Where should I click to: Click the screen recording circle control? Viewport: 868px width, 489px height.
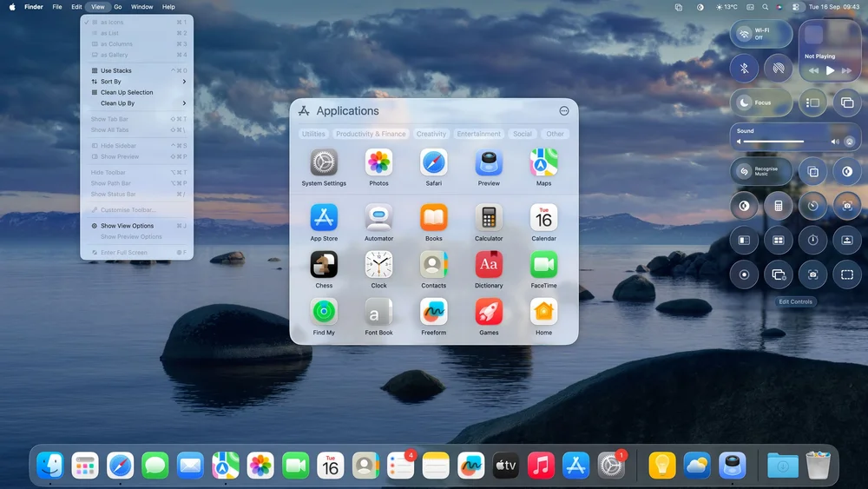744,274
